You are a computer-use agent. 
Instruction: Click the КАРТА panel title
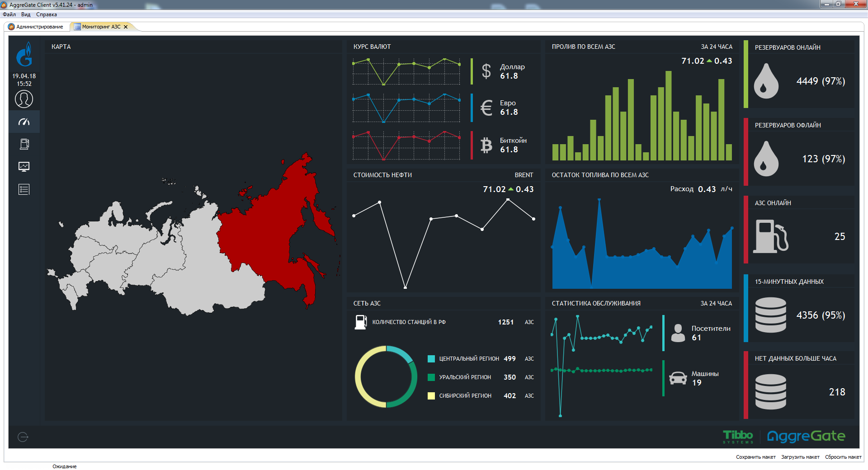(x=61, y=47)
